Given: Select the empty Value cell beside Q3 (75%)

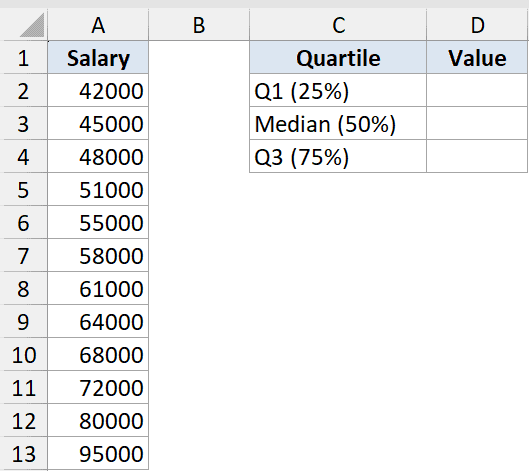Looking at the screenshot, I should 477,157.
